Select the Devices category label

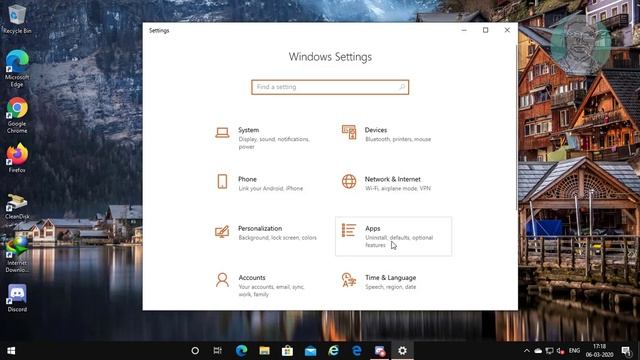click(x=376, y=130)
